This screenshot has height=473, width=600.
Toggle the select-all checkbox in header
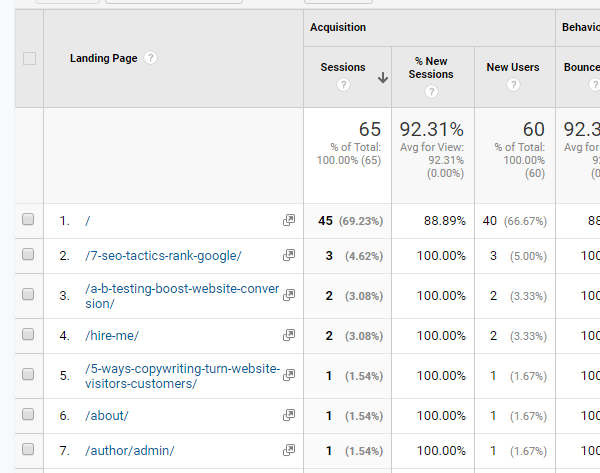[29, 58]
